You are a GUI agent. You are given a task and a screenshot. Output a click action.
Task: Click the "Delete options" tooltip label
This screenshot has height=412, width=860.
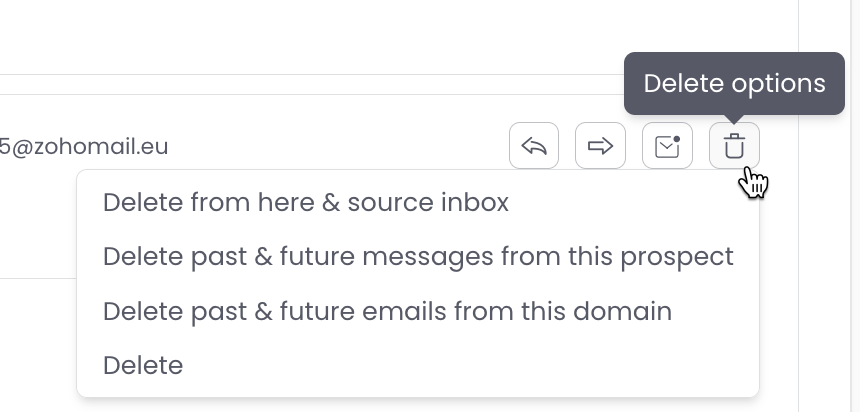coord(734,83)
